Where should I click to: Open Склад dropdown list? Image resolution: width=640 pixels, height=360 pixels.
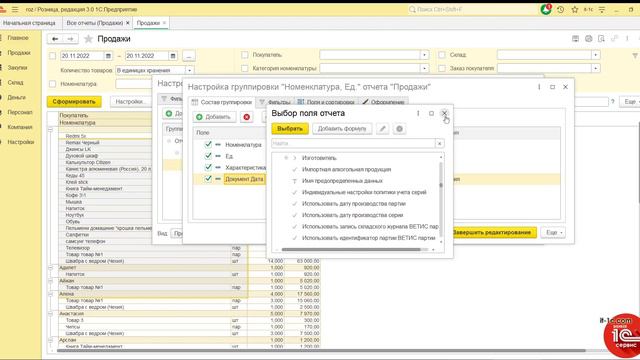coord(596,55)
